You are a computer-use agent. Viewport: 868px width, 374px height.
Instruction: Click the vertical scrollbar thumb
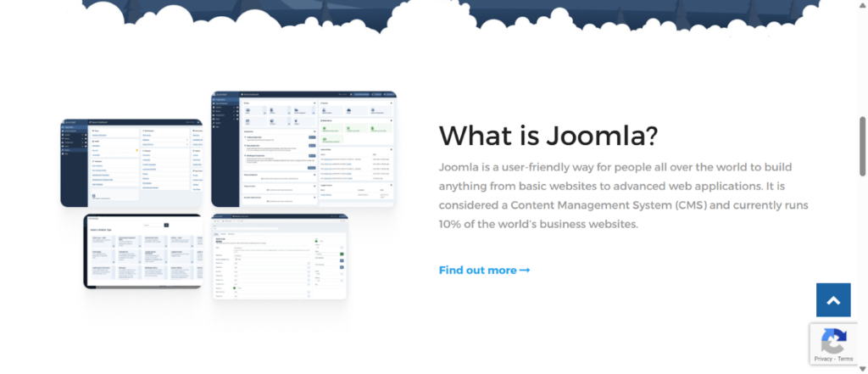coord(862,146)
